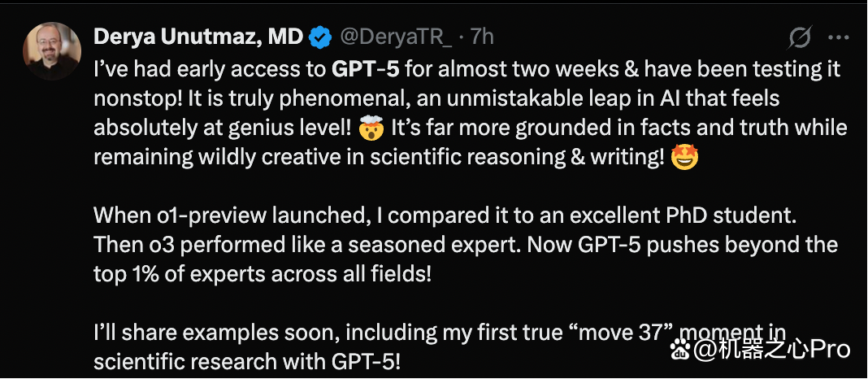
Task: Click the final "scientific research with GPT-5!" line
Action: [x=247, y=362]
